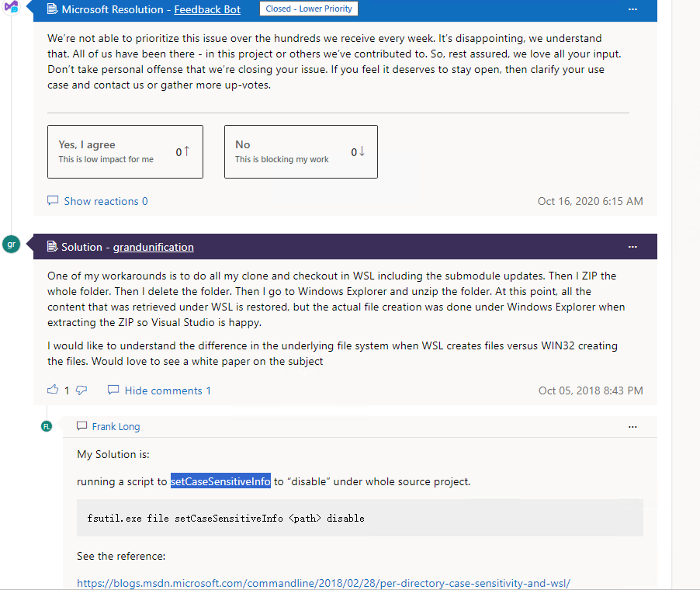Screen dimensions: 700x590
Task: Vote No, this is blocking my work
Action: pyautogui.click(x=301, y=152)
